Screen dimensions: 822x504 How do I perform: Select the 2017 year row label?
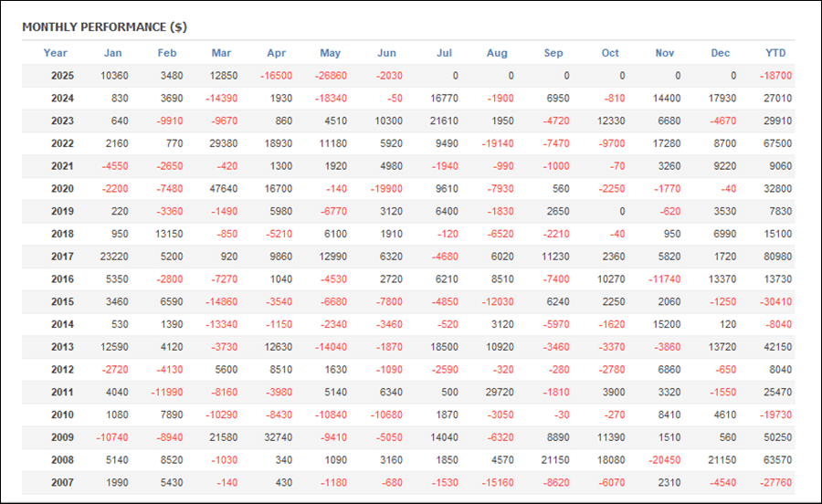click(x=62, y=257)
